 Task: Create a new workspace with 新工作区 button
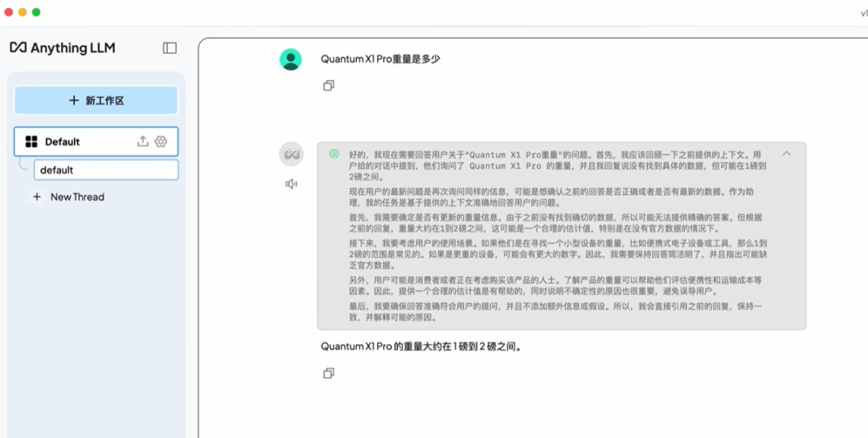pyautogui.click(x=96, y=100)
